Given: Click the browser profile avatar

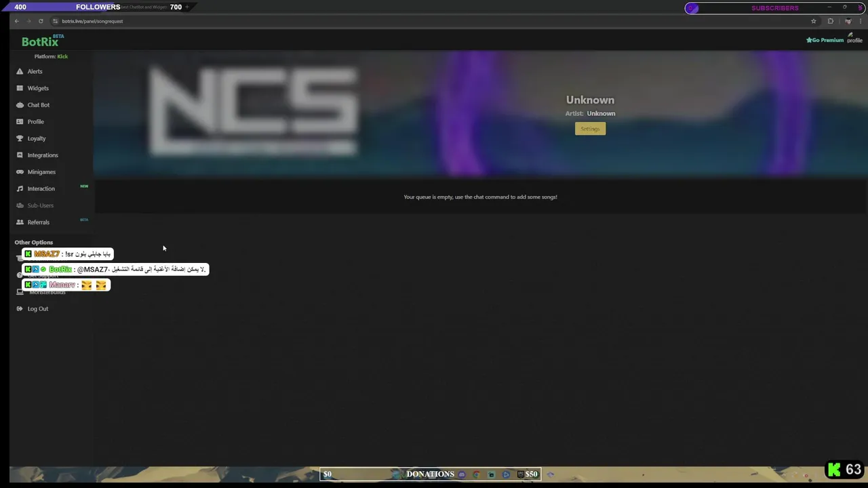Looking at the screenshot, I should click(x=848, y=21).
